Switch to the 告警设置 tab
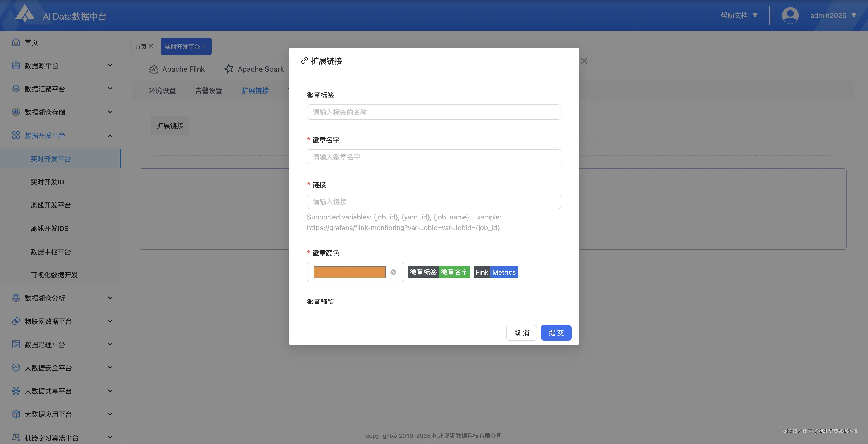 click(x=209, y=91)
